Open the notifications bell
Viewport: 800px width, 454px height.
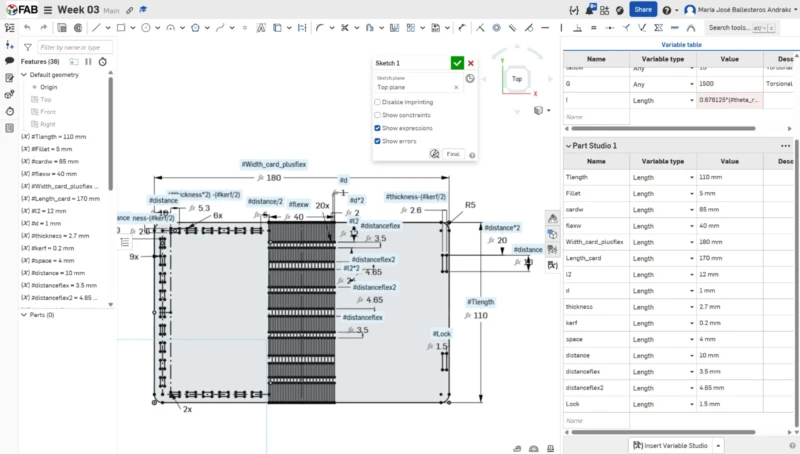tap(590, 10)
